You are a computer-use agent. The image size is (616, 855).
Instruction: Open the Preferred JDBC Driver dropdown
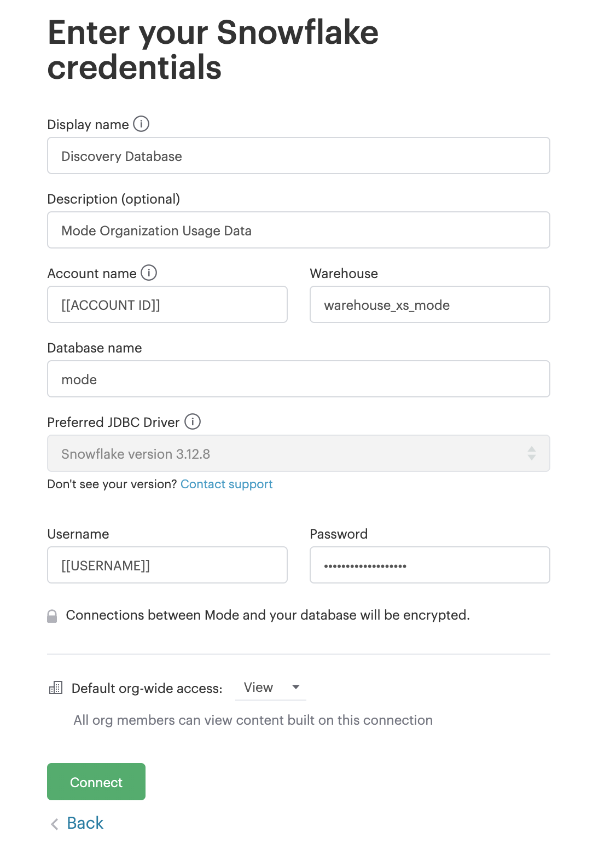pyautogui.click(x=299, y=453)
